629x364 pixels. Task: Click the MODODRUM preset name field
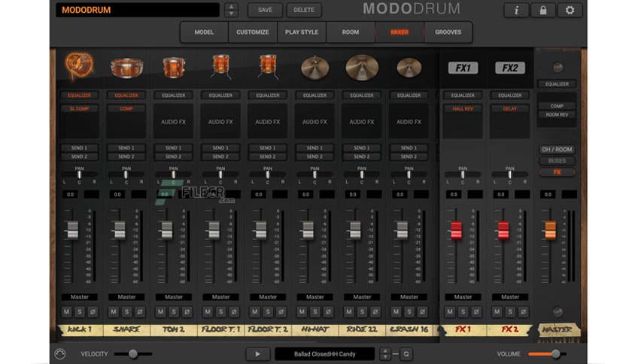(x=138, y=10)
